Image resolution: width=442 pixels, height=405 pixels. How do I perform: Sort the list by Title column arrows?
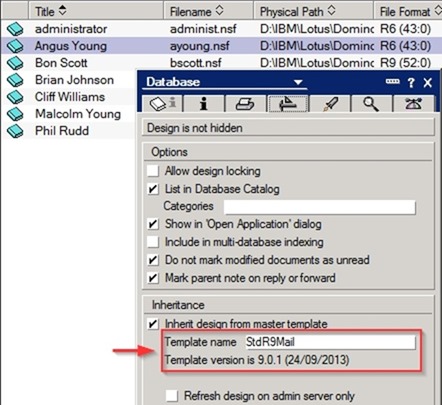(62, 11)
